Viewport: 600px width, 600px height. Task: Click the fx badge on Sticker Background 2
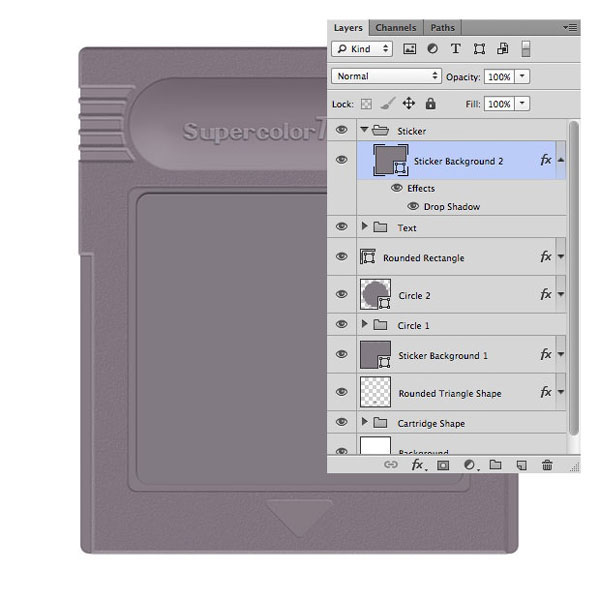pyautogui.click(x=546, y=160)
